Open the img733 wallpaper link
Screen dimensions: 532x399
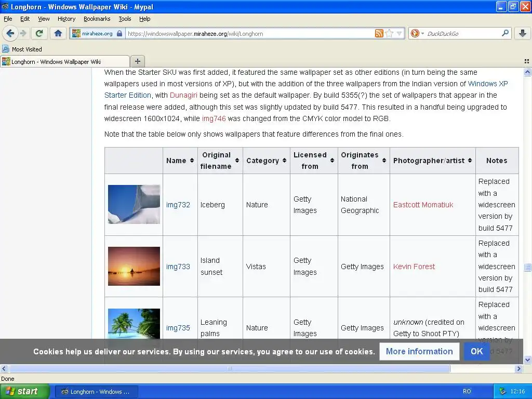pyautogui.click(x=178, y=267)
